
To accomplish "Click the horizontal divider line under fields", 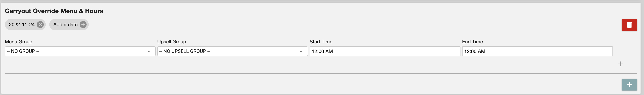I will tap(321, 73).
